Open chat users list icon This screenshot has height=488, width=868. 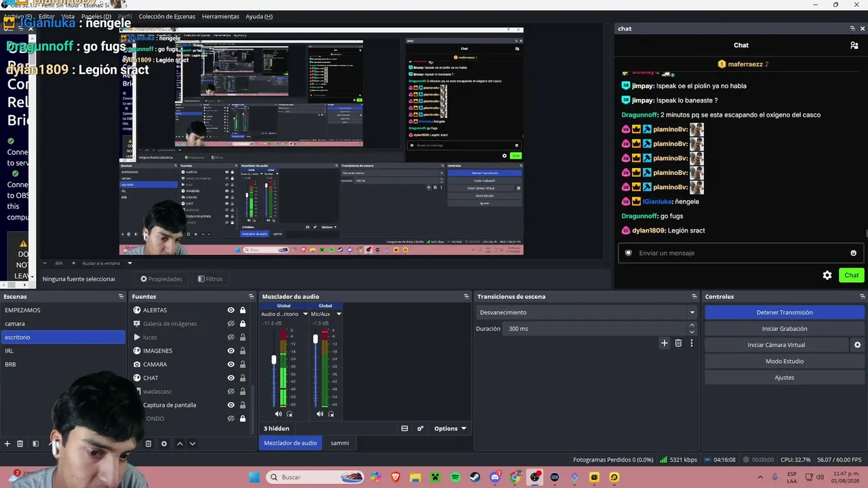point(854,45)
